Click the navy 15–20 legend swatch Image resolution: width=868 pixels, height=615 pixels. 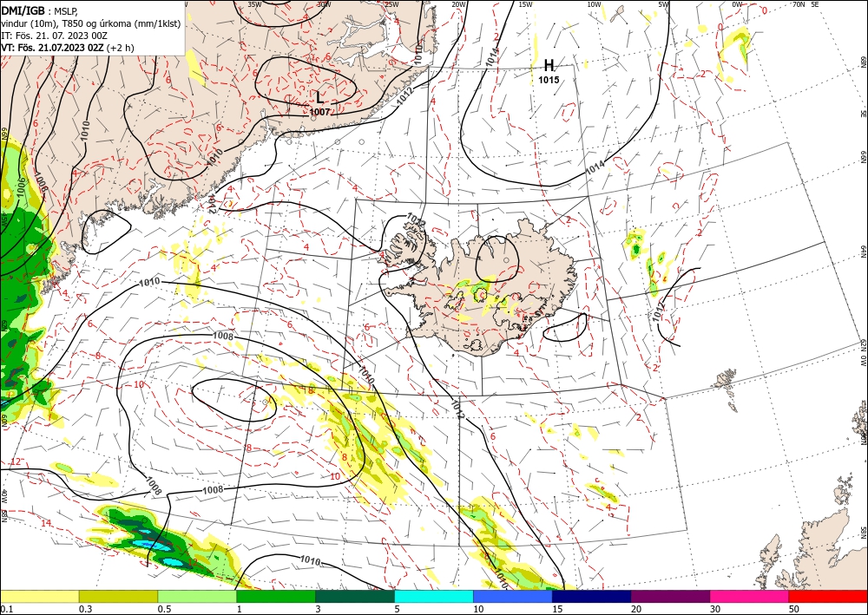click(x=592, y=596)
